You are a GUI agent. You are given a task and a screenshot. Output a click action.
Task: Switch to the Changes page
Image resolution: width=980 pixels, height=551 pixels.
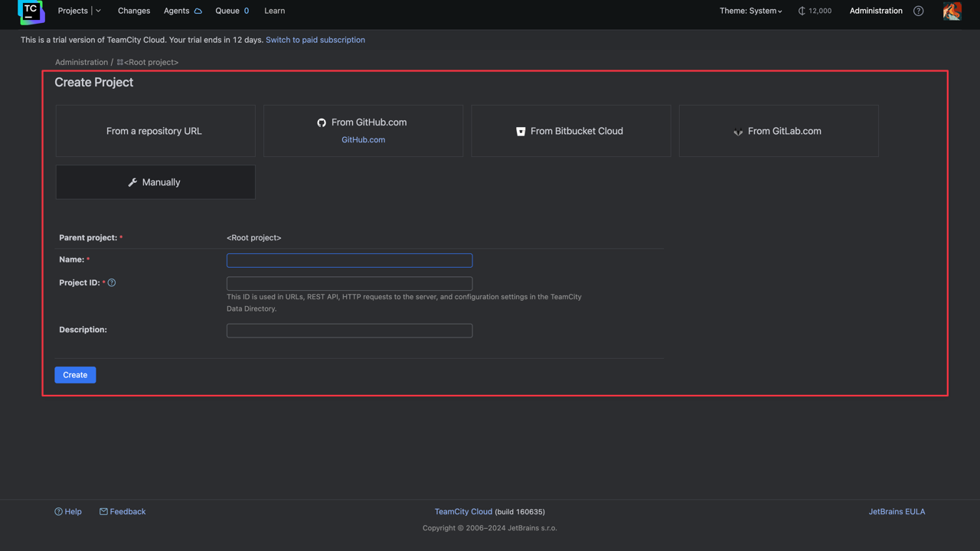(134, 11)
